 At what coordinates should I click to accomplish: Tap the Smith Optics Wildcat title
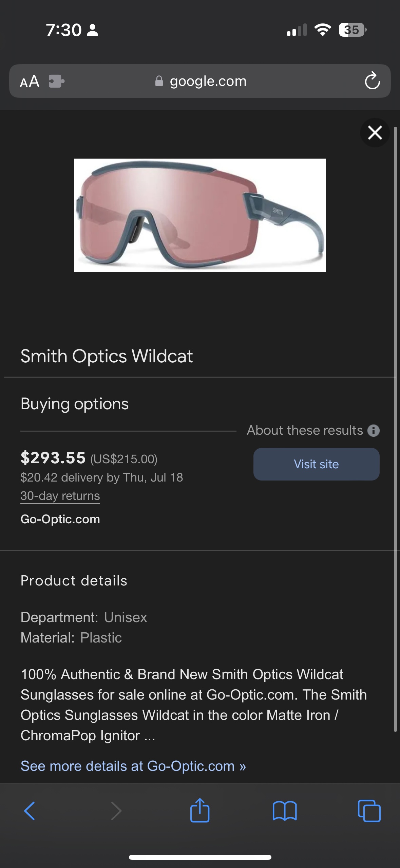(107, 356)
